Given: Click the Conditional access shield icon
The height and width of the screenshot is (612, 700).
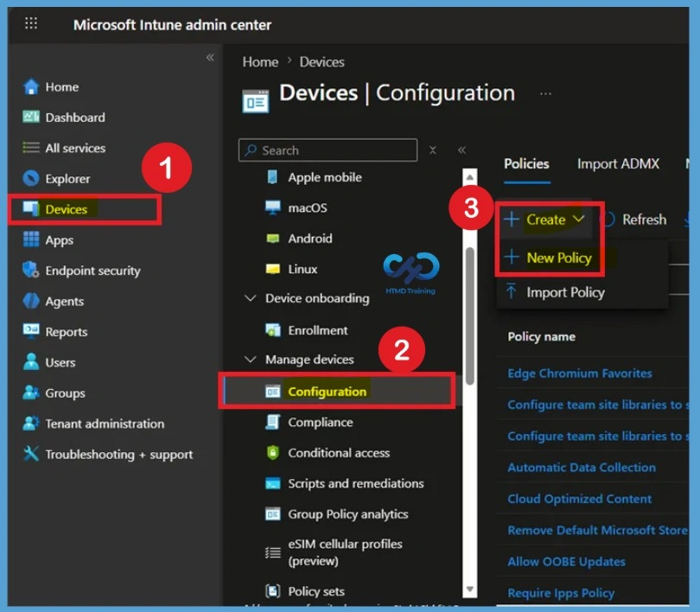Looking at the screenshot, I should click(x=272, y=453).
